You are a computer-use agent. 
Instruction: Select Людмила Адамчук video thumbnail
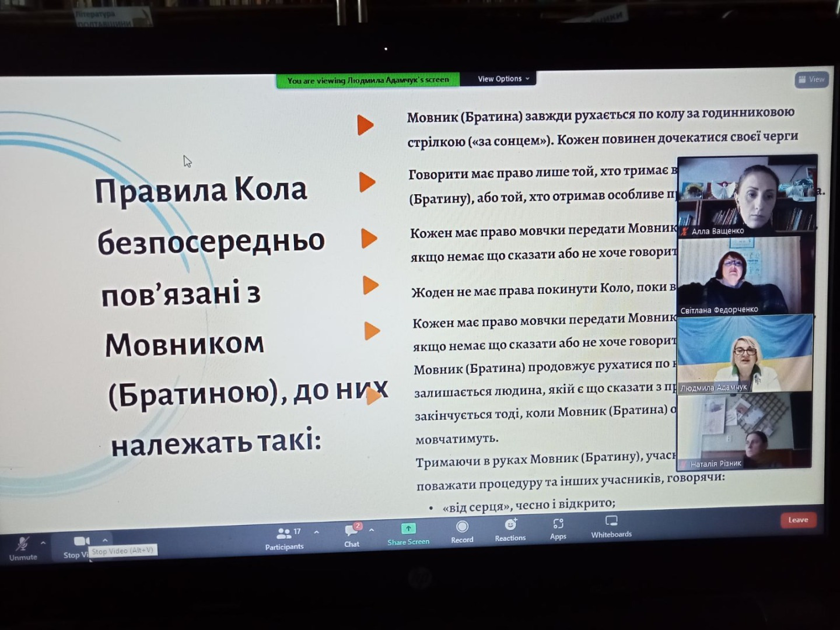(x=745, y=353)
